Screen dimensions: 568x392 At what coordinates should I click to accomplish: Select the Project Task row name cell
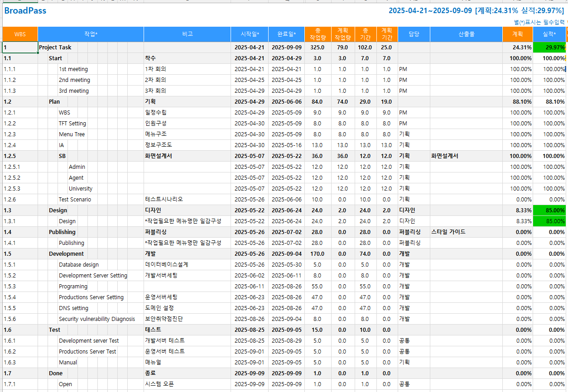click(x=55, y=48)
